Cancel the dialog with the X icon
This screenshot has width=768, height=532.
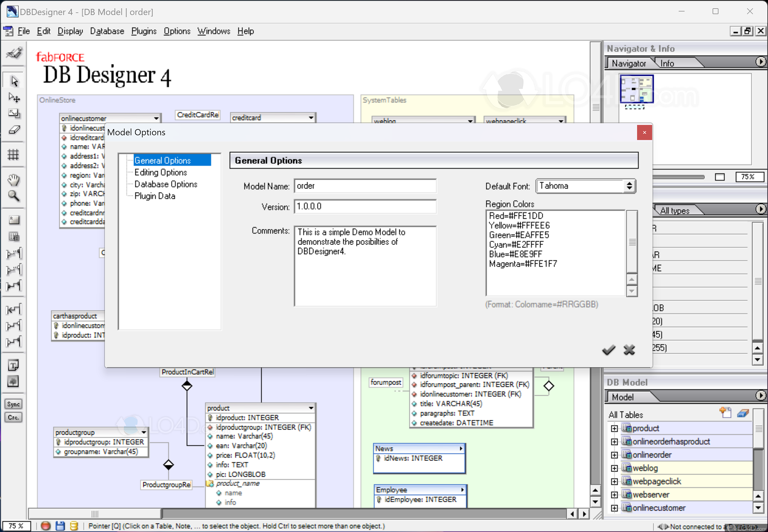[629, 350]
